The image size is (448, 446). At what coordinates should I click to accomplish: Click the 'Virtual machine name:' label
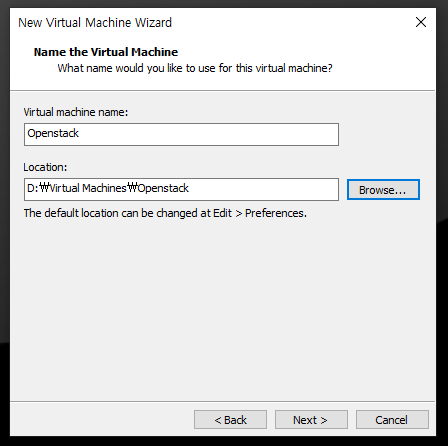pyautogui.click(x=76, y=112)
